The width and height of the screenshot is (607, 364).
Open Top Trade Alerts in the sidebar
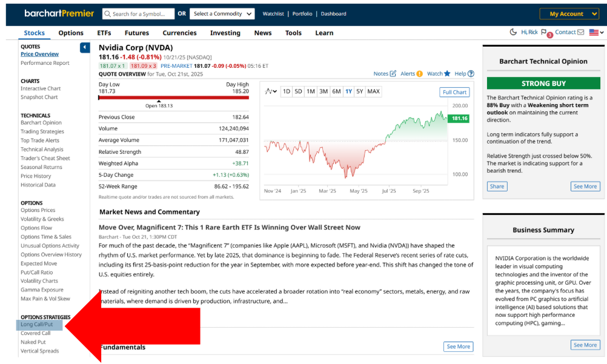click(40, 140)
